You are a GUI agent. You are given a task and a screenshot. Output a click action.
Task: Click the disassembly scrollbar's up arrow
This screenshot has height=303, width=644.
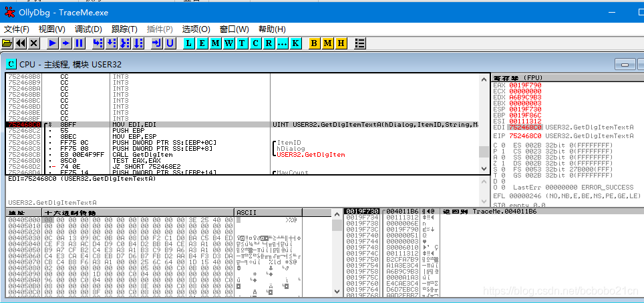484,79
